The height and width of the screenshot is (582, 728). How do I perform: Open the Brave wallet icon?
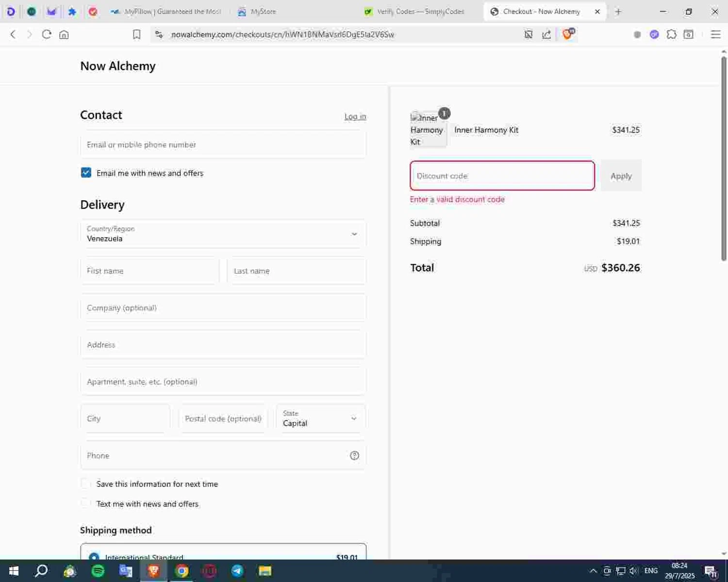tap(688, 34)
